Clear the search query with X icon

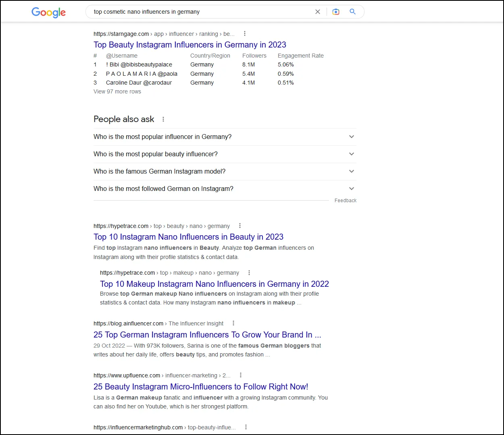[x=318, y=12]
